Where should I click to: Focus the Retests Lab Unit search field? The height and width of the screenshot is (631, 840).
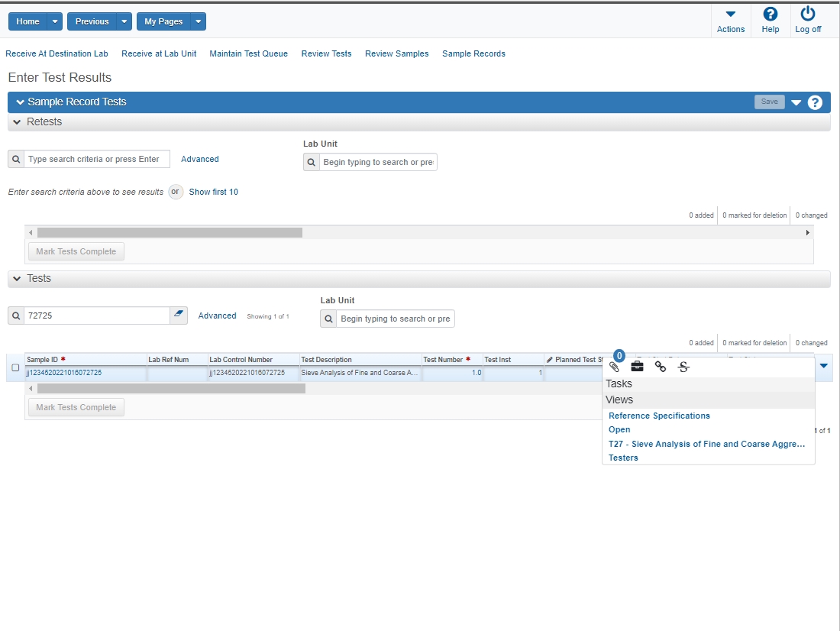point(378,162)
